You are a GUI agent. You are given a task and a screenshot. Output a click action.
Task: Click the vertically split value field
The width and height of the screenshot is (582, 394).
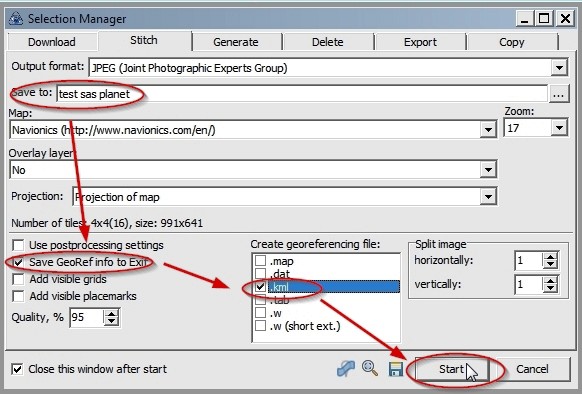click(x=529, y=285)
